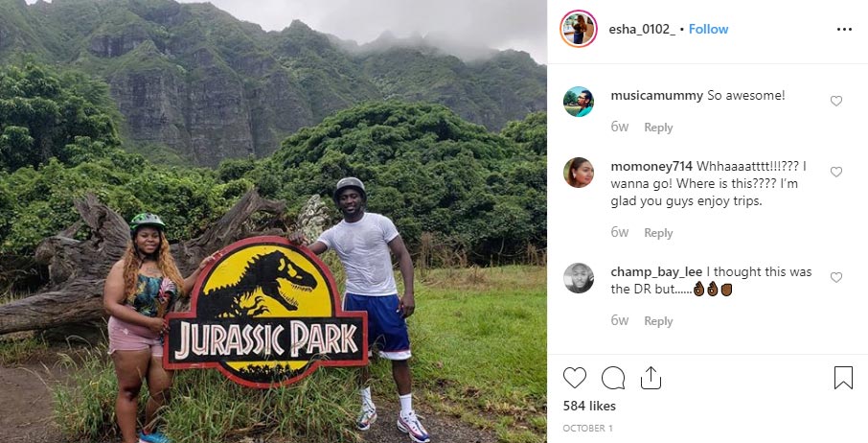Open the three-dot more options menu

(x=844, y=30)
